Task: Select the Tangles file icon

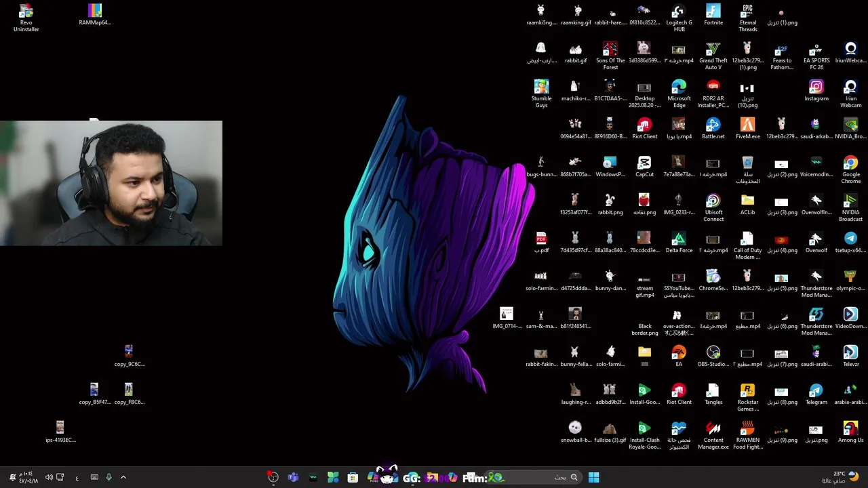Action: [713, 394]
